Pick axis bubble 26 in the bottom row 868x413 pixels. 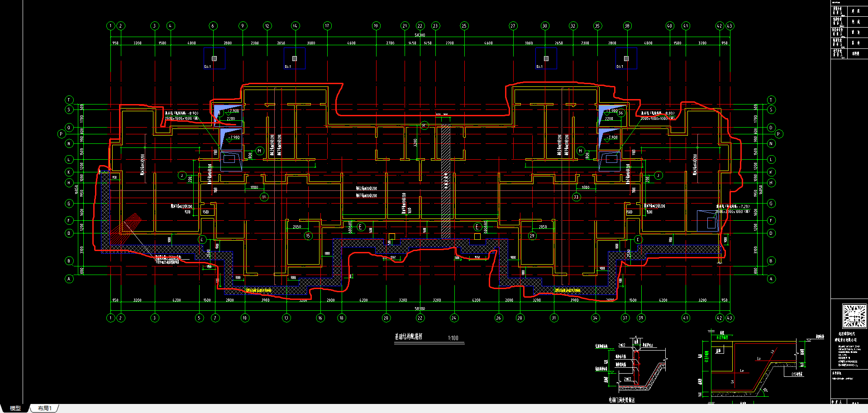pyautogui.click(x=499, y=318)
